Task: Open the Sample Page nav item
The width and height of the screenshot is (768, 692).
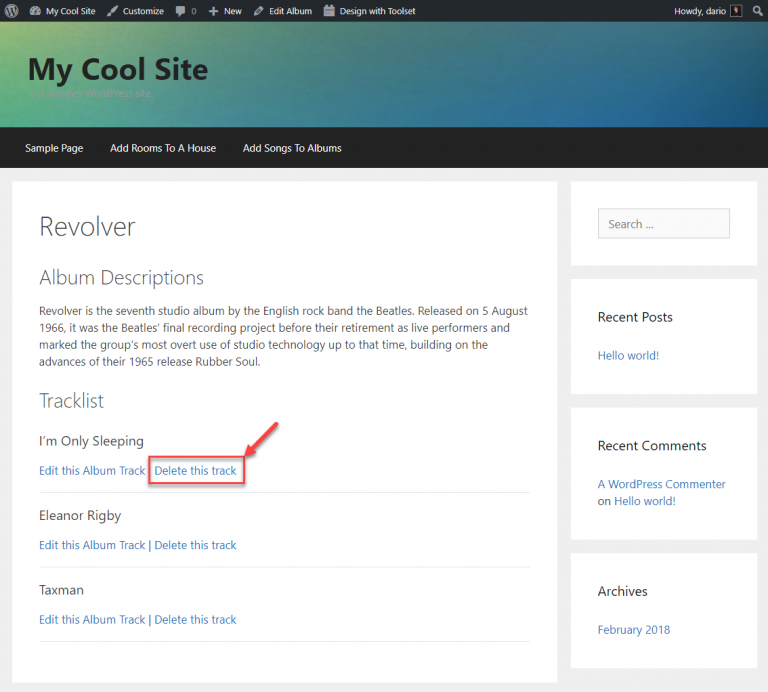Action: click(54, 148)
